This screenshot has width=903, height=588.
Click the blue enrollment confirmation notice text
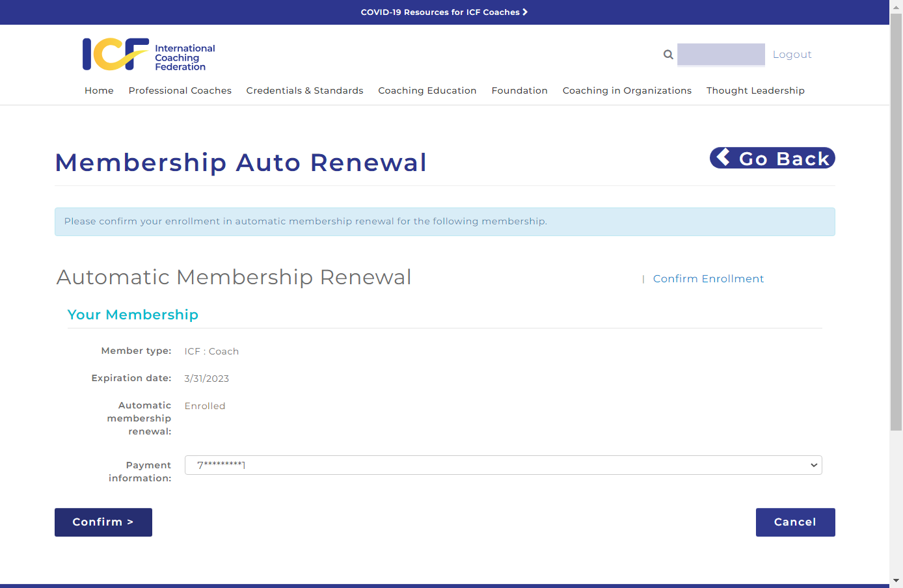pos(306,221)
